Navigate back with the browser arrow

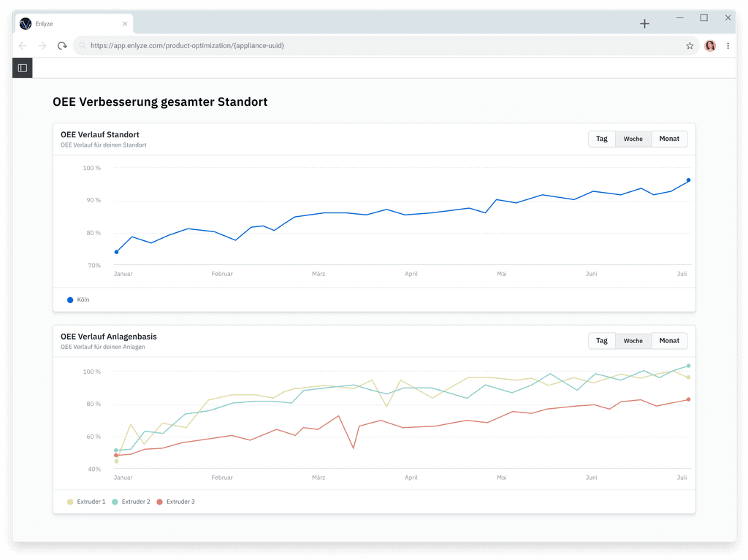(23, 45)
